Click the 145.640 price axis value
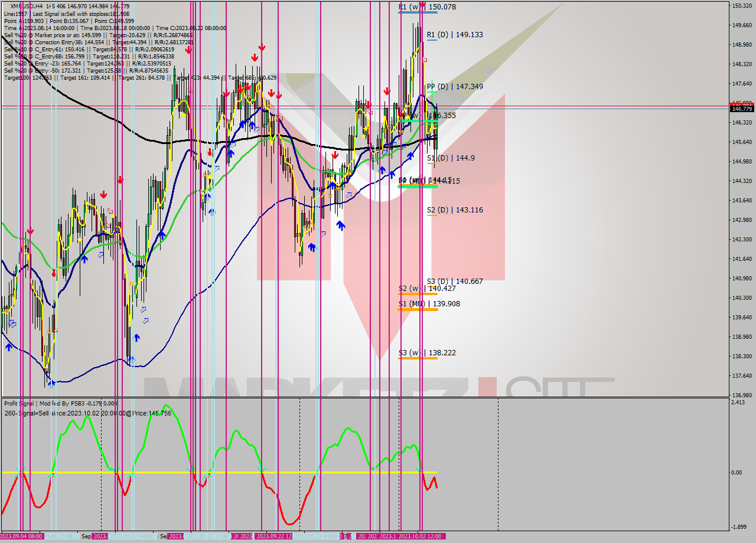Screen dimensions: 756x543 742,142
